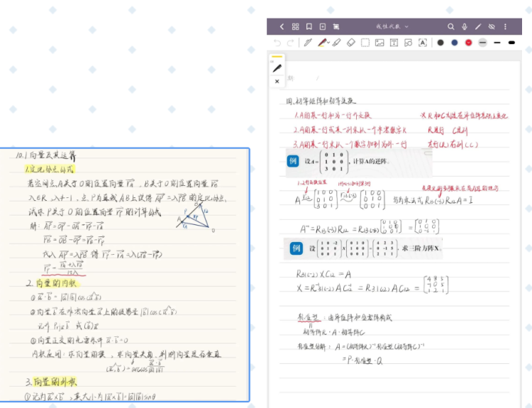The image size is (532, 408).
Task: Select the text recognition (A) tool
Action: point(423,43)
